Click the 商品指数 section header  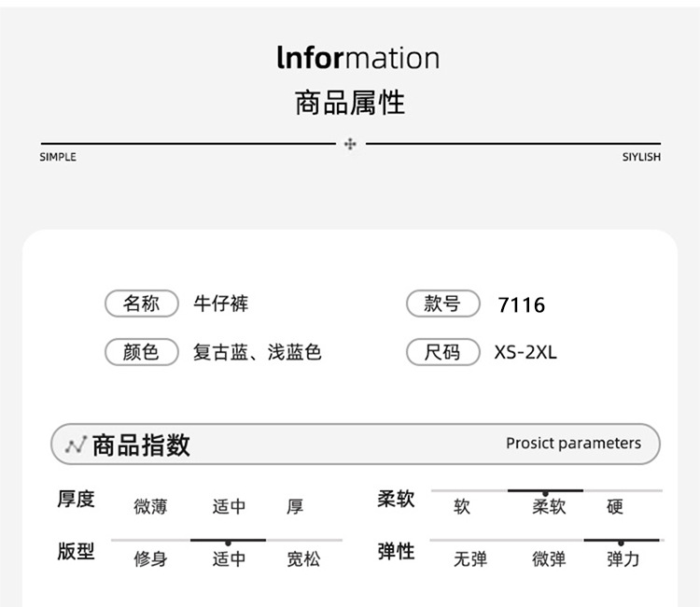356,445
